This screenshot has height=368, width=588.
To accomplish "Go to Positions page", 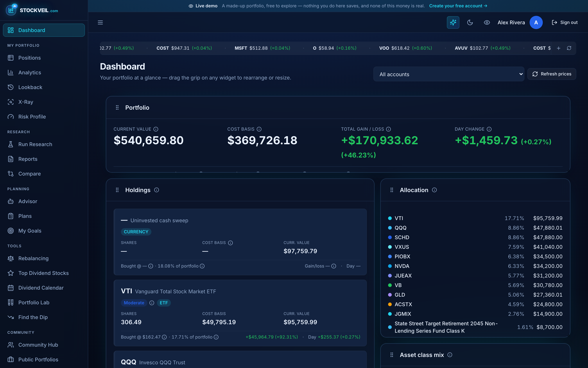I will [44, 58].
